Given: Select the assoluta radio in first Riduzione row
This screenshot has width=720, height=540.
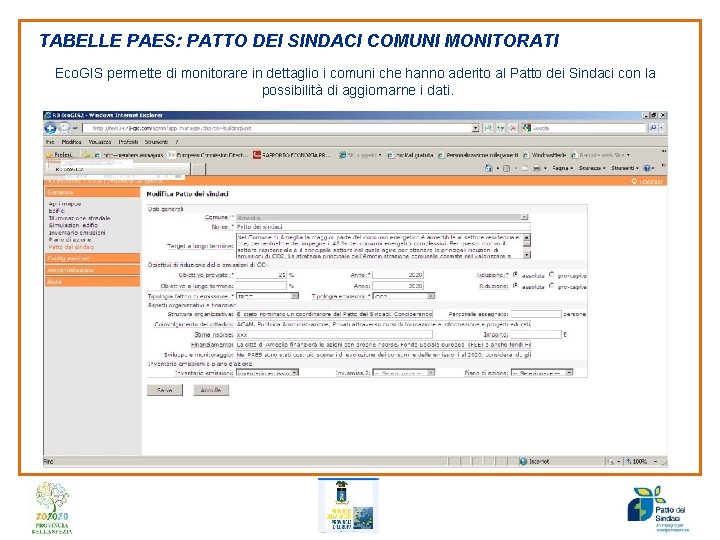Looking at the screenshot, I should (x=515, y=274).
